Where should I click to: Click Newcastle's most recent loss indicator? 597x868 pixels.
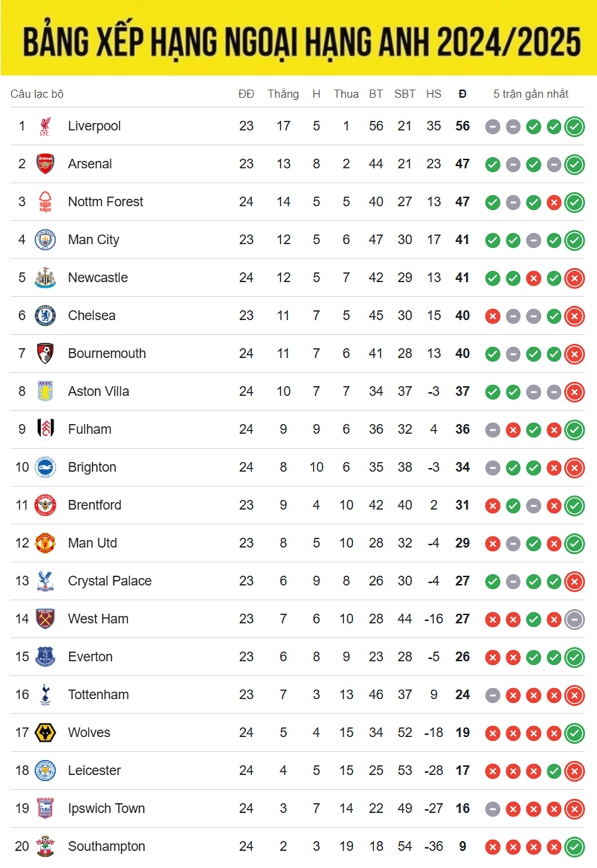tap(574, 278)
